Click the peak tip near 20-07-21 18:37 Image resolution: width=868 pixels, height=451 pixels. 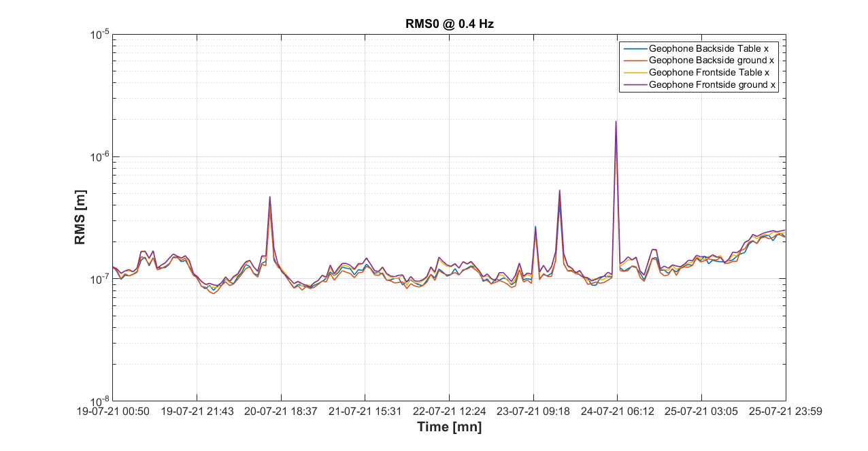coord(270,197)
